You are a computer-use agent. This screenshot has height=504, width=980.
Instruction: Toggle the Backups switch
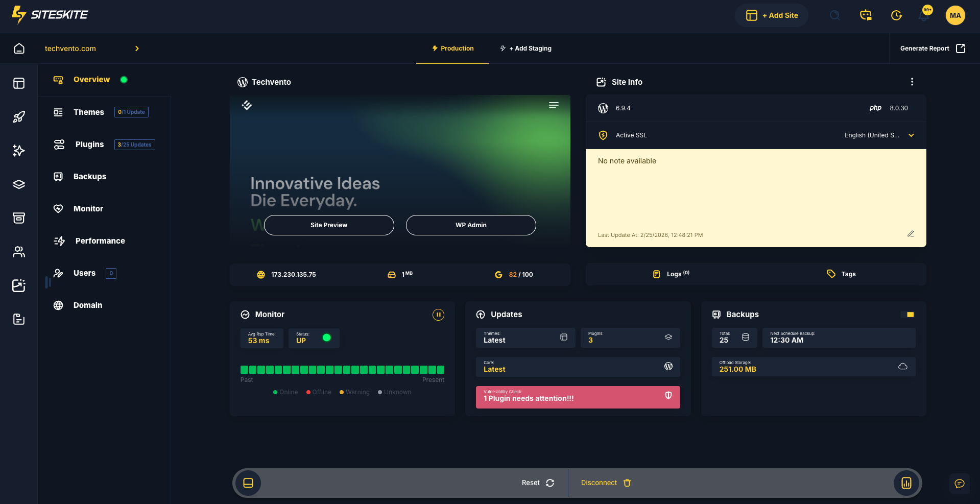pyautogui.click(x=907, y=315)
